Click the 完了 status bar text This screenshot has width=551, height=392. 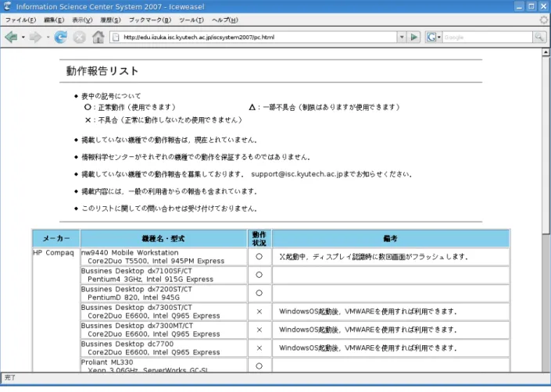tap(10, 378)
